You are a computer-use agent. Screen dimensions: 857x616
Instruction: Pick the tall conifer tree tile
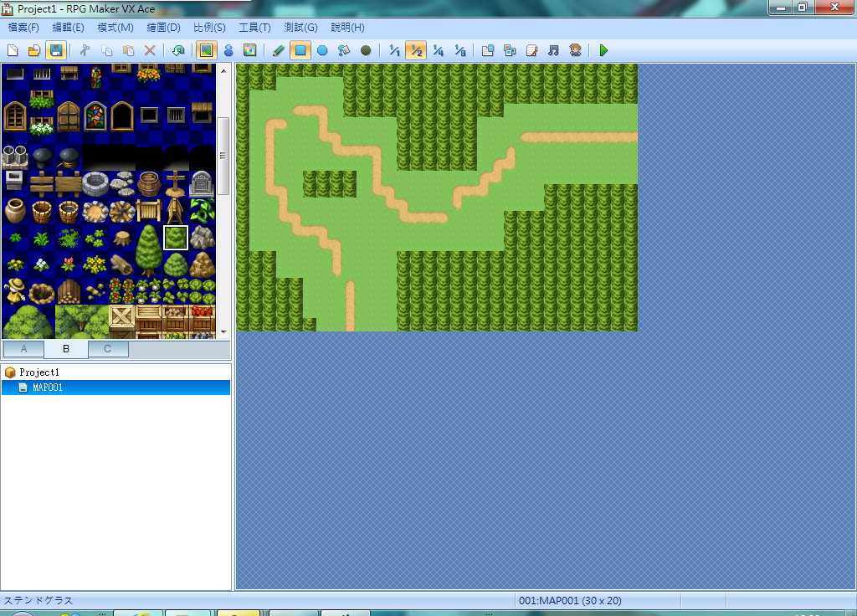149,251
